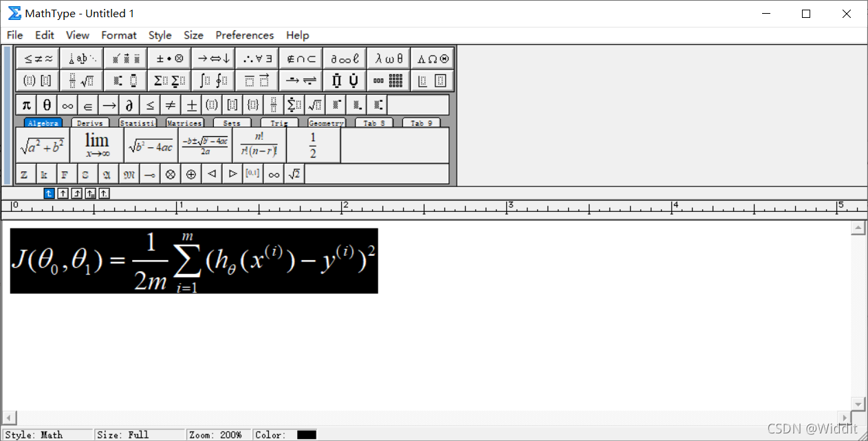
Task: Switch to the Derivs tab
Action: [x=90, y=123]
